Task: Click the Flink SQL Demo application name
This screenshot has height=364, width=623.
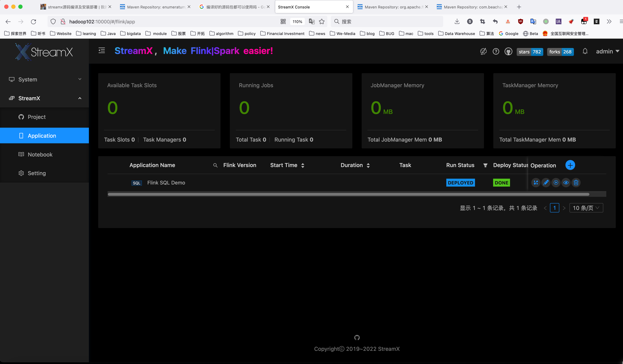Action: click(166, 183)
